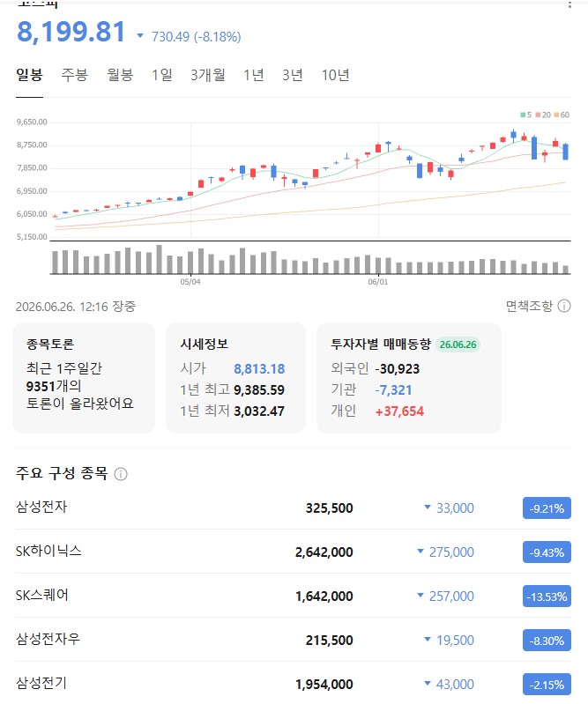Select the 3개월 chart period

point(208,75)
